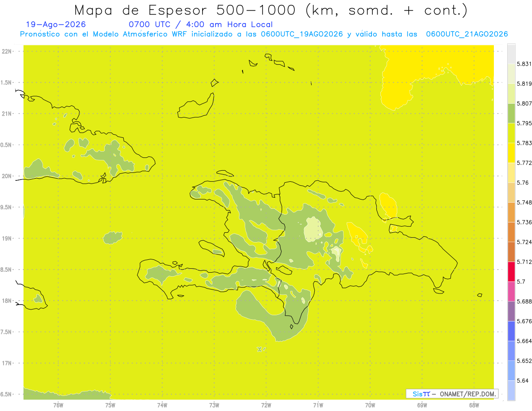The width and height of the screenshot is (532, 411).
Task: Click the legend value '5.736'
Action: pyautogui.click(x=524, y=222)
